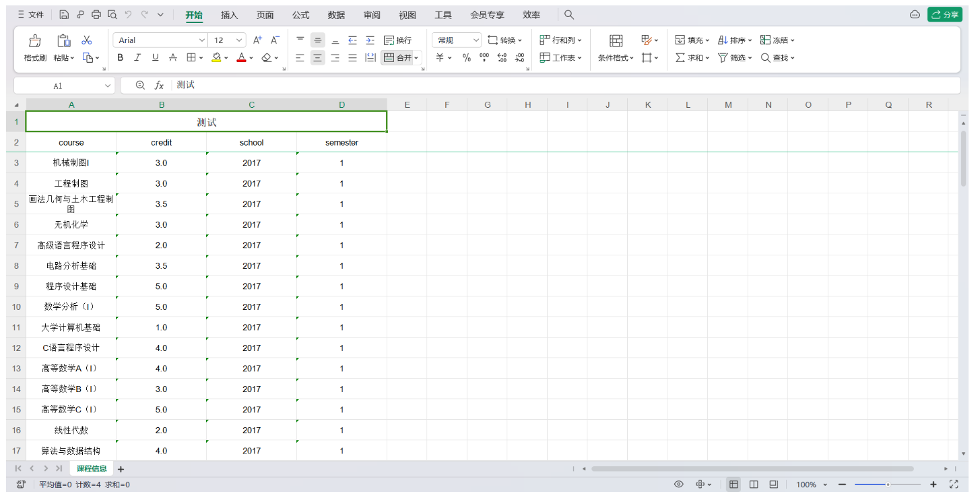Toggle horizontal center alignment
Screen dimensions: 980x504
(x=317, y=58)
